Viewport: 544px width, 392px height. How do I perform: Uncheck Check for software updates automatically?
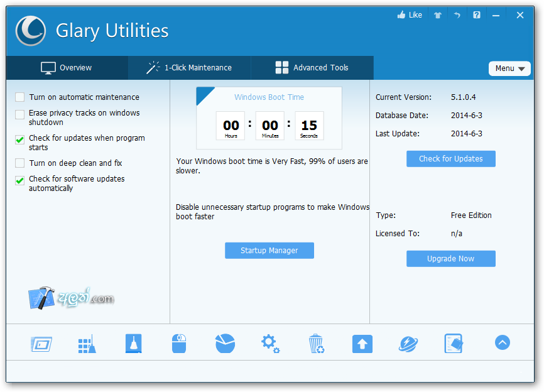point(19,180)
